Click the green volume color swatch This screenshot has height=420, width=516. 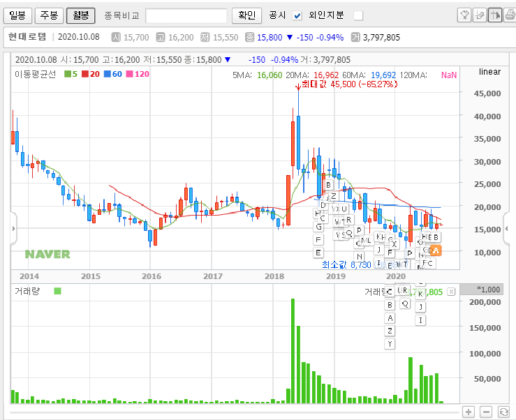tap(57, 291)
